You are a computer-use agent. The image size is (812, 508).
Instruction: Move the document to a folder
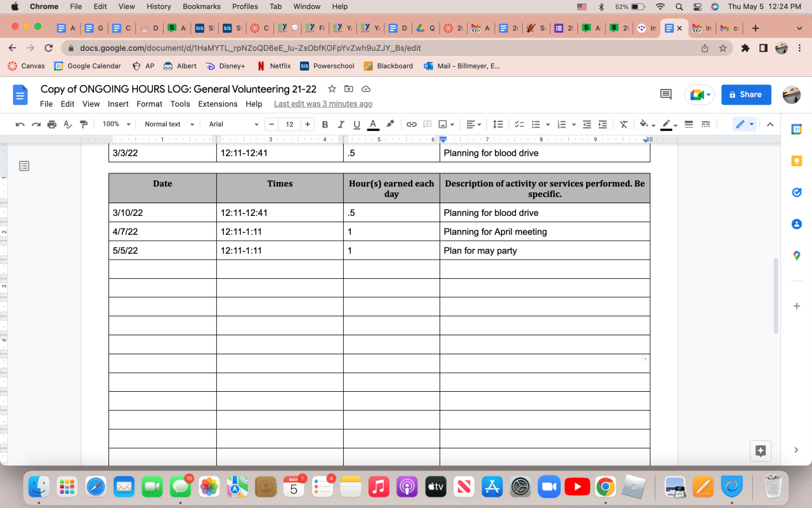[x=348, y=89]
